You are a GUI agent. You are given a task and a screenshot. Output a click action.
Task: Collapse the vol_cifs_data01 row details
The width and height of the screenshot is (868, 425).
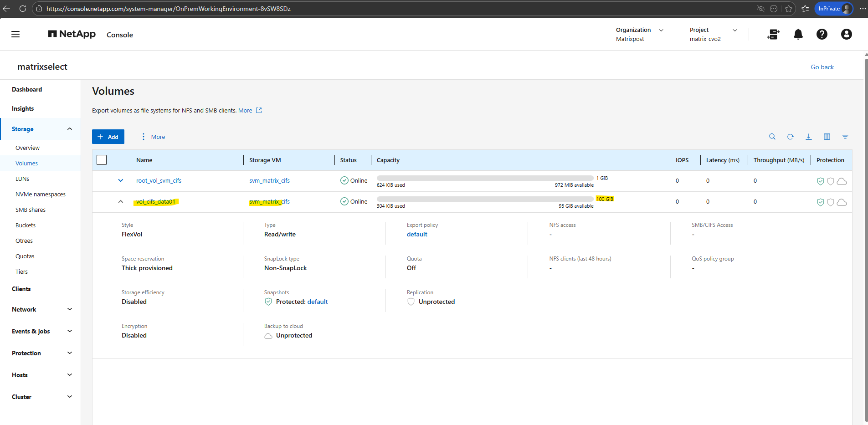[x=121, y=201]
